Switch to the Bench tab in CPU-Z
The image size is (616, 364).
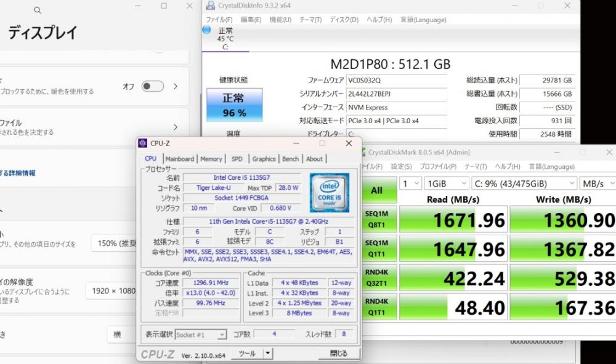pyautogui.click(x=290, y=159)
